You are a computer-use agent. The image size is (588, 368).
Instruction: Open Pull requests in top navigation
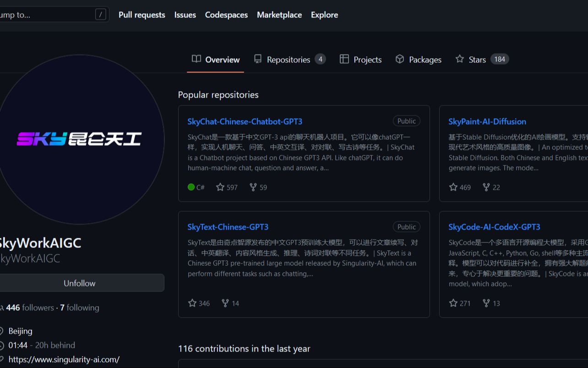[142, 15]
